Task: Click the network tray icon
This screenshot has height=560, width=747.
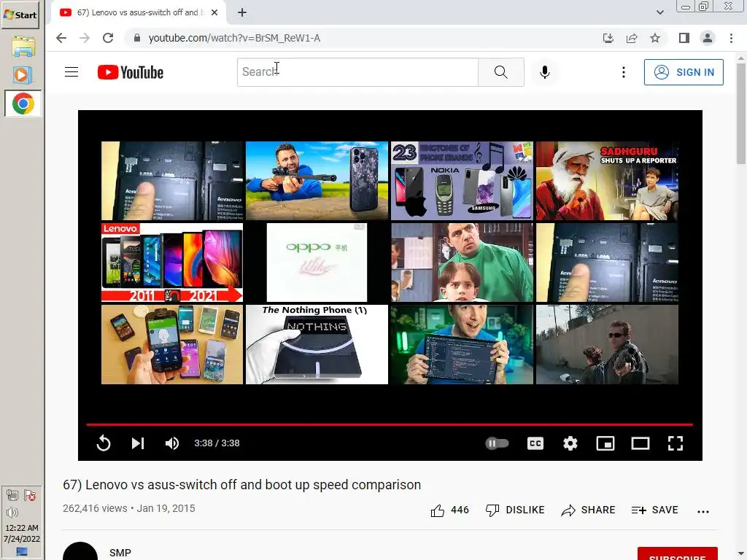Action: click(x=12, y=495)
